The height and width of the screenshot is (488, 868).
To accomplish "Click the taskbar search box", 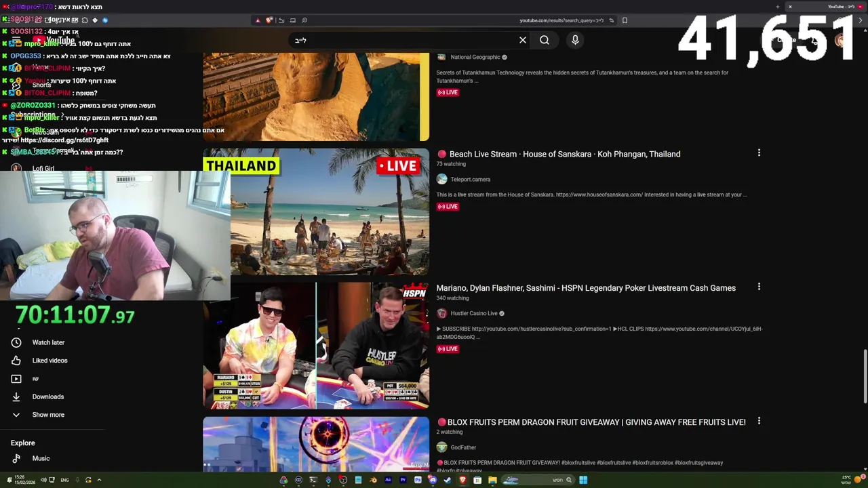I will click(x=538, y=480).
